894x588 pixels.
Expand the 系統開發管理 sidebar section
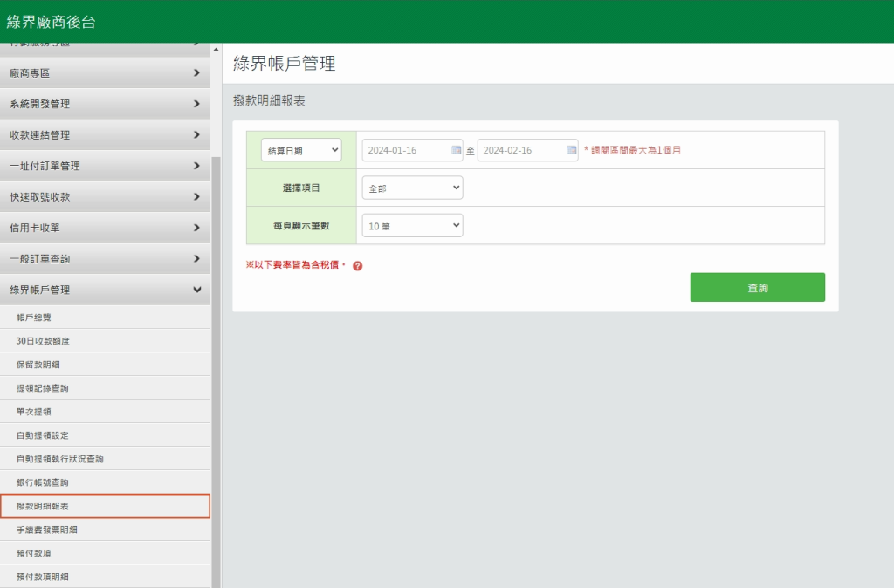[x=105, y=104]
